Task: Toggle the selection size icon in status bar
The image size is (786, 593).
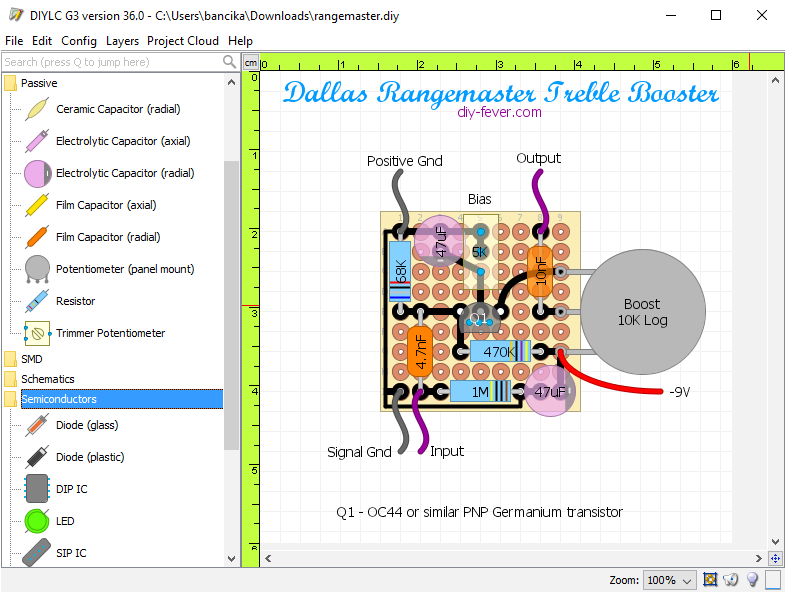Action: (711, 580)
